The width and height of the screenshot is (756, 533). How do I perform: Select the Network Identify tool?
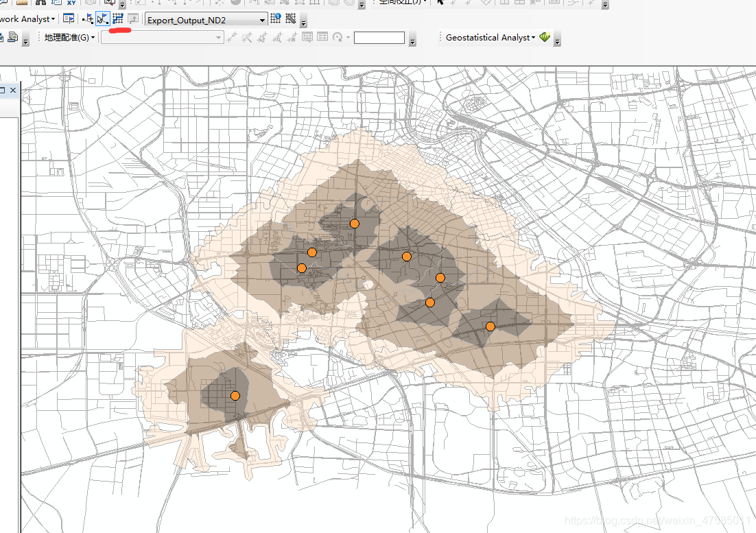[276, 19]
